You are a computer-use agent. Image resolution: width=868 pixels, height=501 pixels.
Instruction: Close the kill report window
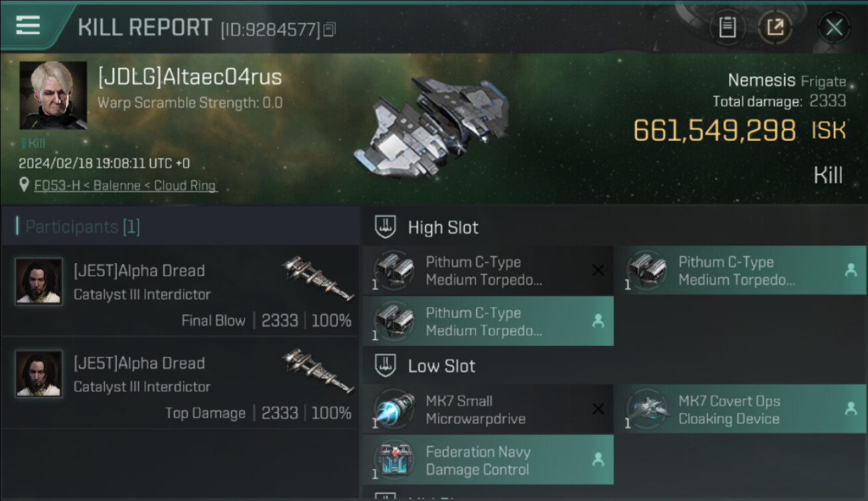[x=833, y=27]
